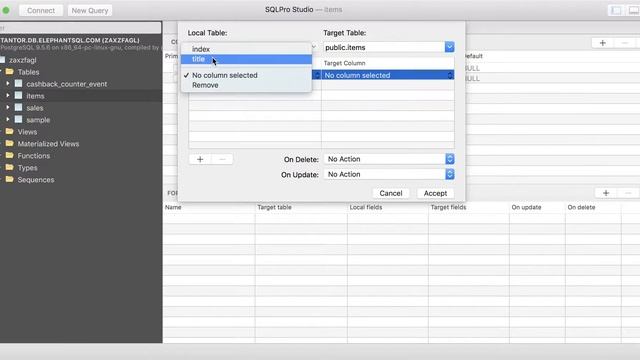The width and height of the screenshot is (640, 360).
Task: Expand the sales table node
Action: coord(7,107)
